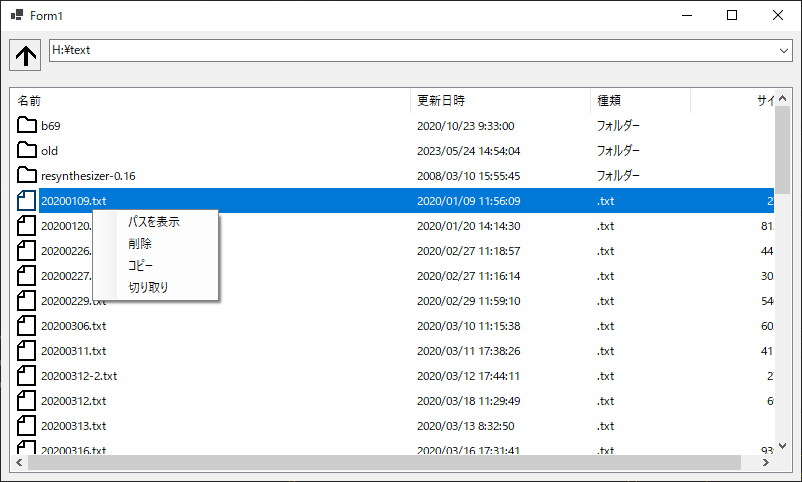802x482 pixels.
Task: Choose パスを表示 from the context menu
Action: [x=154, y=222]
